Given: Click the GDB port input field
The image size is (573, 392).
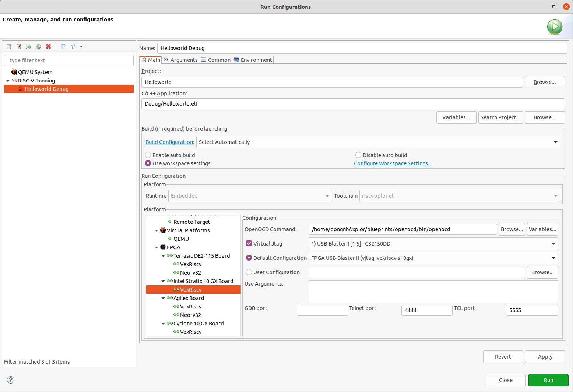Looking at the screenshot, I should 322,310.
